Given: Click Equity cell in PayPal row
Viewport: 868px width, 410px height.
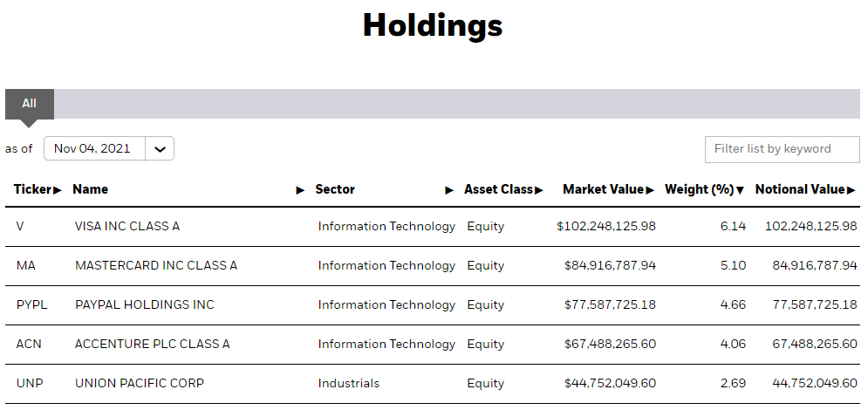Looking at the screenshot, I should click(486, 304).
